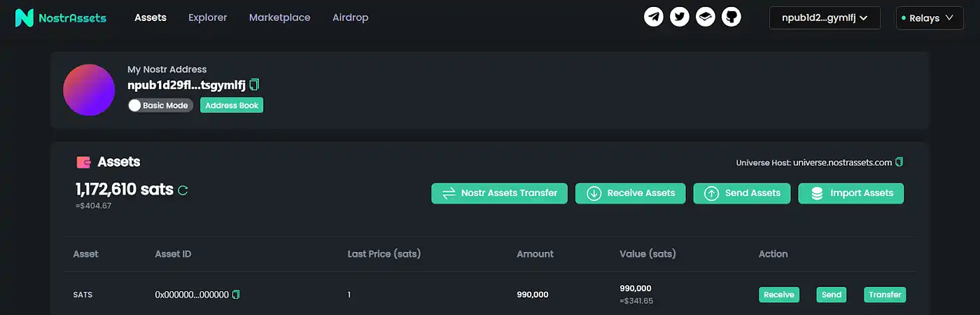Open the Relays dropdown

928,18
